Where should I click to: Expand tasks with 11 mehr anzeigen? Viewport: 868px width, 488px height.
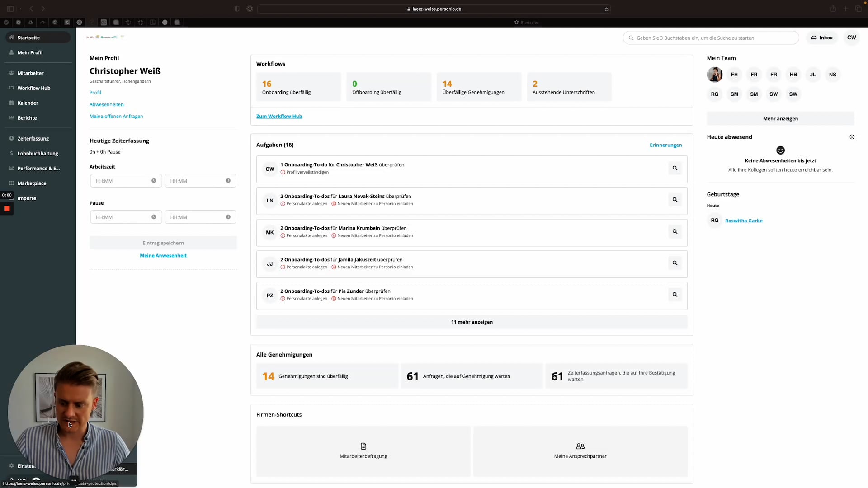click(472, 322)
